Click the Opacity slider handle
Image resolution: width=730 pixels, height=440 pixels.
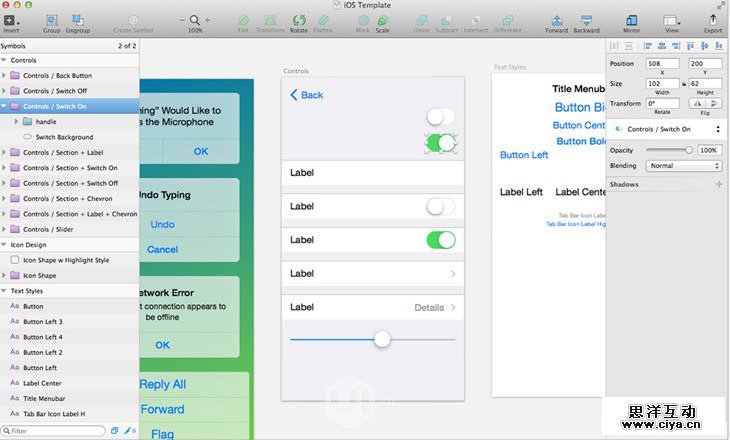pos(689,150)
